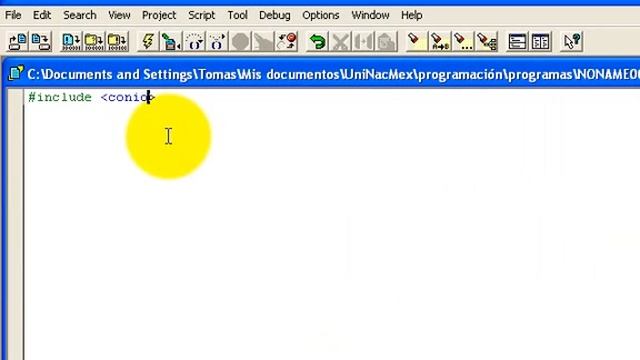The height and width of the screenshot is (360, 640).
Task: Click the editor window title bar path
Action: point(333,74)
